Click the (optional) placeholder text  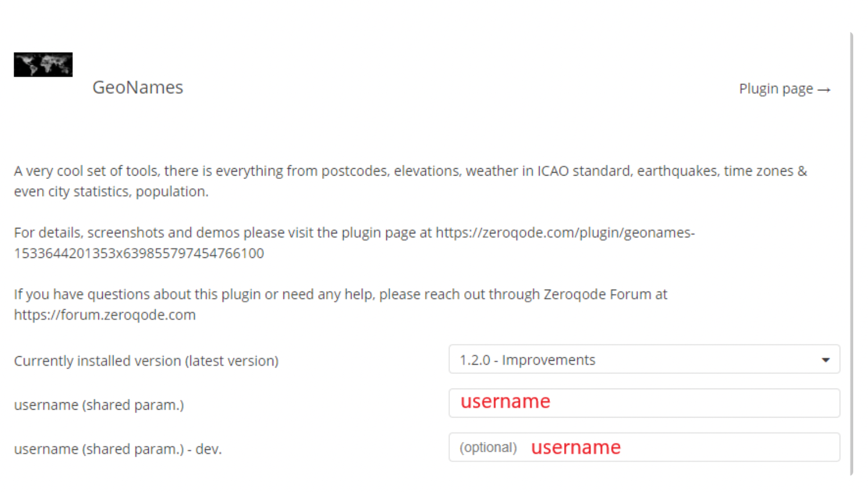pyautogui.click(x=489, y=448)
